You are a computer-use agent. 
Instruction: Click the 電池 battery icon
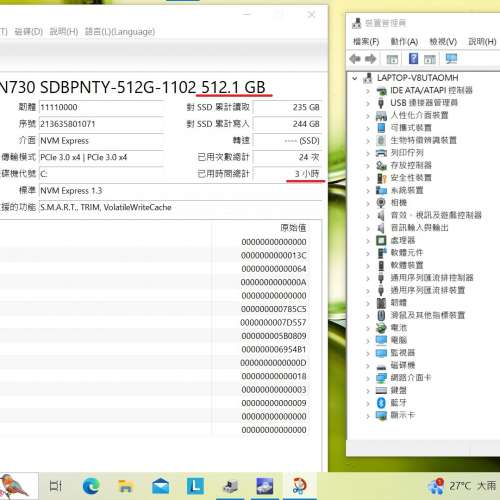coord(381,328)
